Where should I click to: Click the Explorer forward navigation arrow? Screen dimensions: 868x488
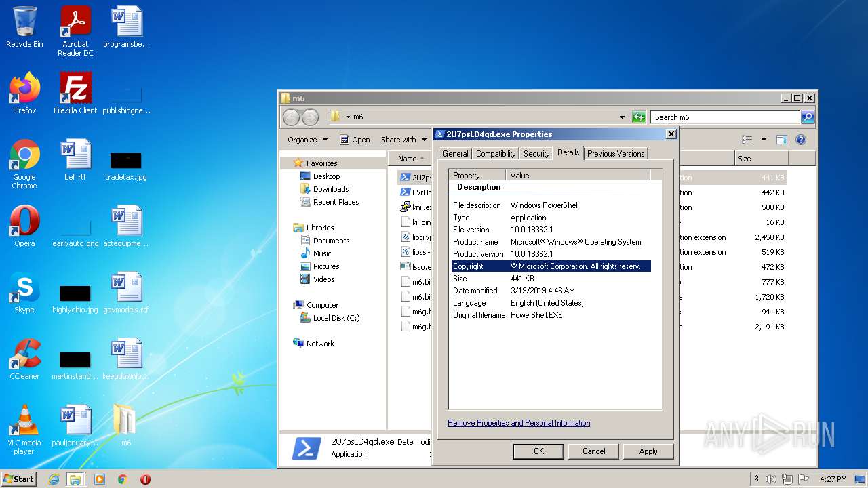[310, 117]
